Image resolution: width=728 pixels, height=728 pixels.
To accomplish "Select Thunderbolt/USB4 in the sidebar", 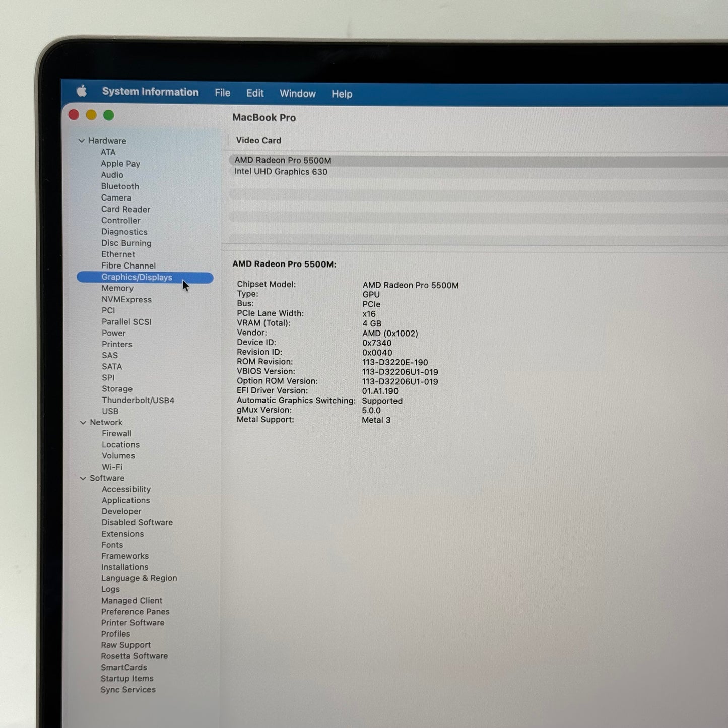I will (x=138, y=401).
